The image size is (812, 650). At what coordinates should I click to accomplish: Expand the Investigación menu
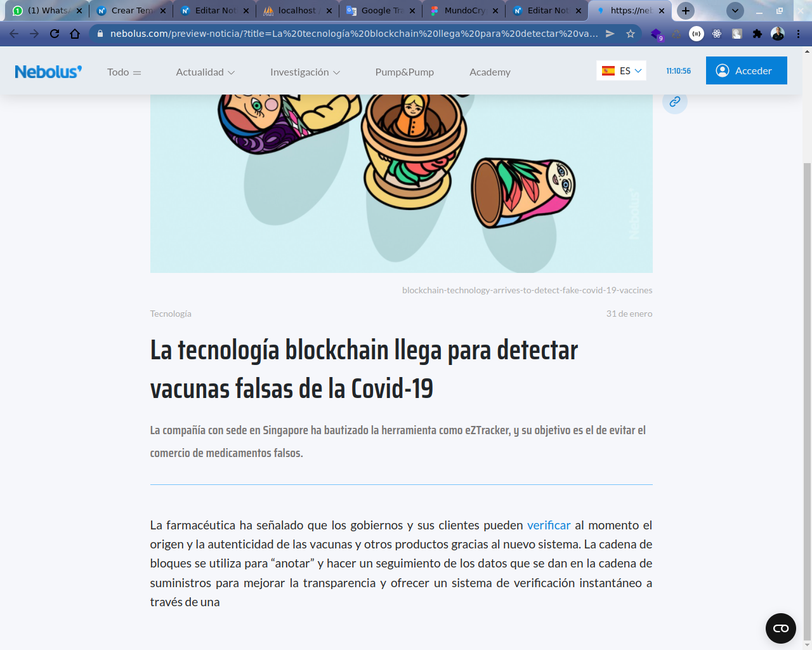point(304,72)
